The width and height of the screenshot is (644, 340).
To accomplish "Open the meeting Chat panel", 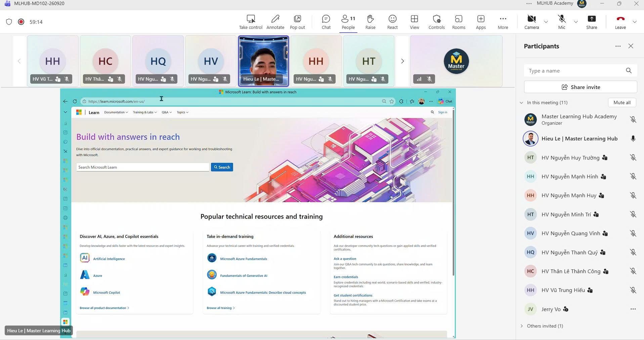I will pos(326,22).
